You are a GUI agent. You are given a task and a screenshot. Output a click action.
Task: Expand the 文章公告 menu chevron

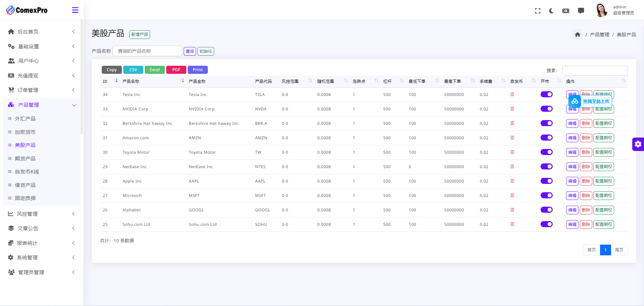pyautogui.click(x=74, y=228)
